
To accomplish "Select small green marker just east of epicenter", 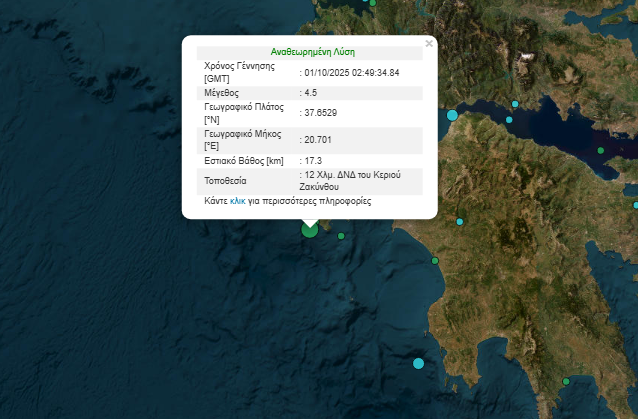I will [x=341, y=236].
